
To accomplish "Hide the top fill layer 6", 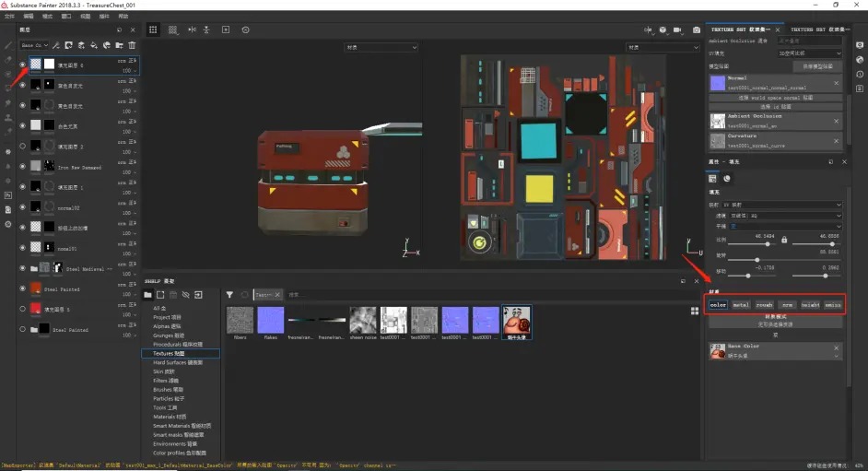I will tap(24, 65).
